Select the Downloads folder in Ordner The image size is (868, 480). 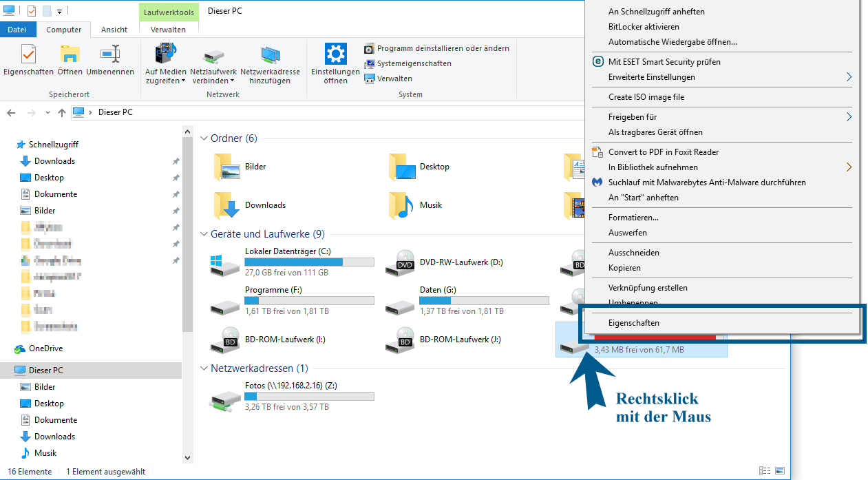[x=250, y=205]
